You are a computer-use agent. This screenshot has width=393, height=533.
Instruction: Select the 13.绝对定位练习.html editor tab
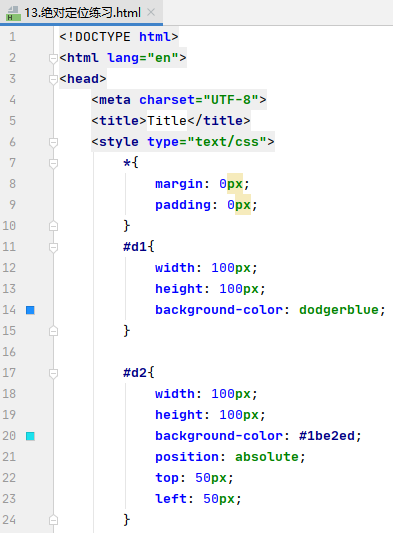pyautogui.click(x=82, y=13)
